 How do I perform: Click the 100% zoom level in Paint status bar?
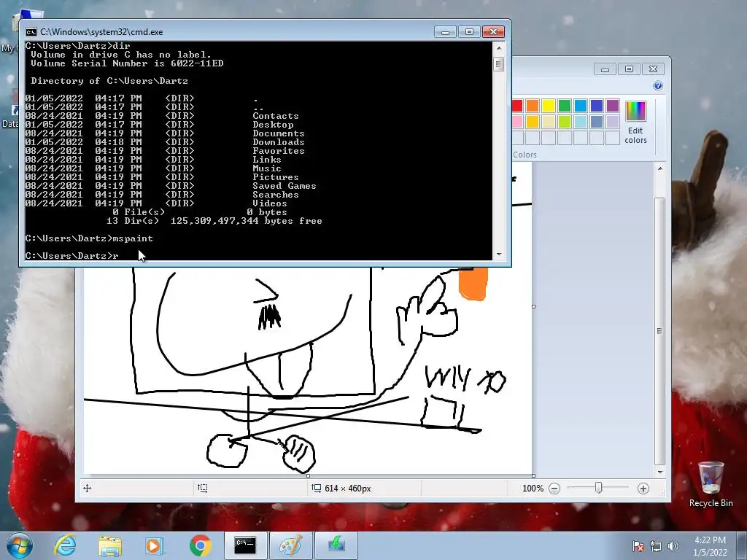coord(533,489)
